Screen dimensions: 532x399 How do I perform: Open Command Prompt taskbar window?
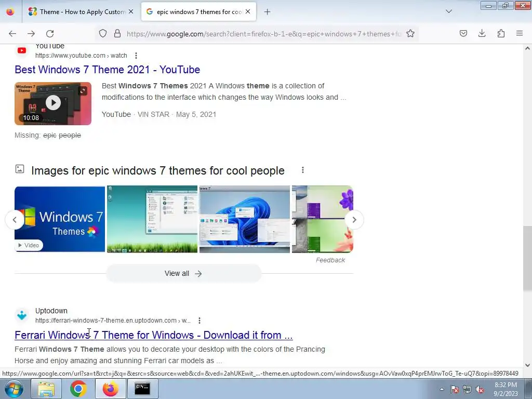[x=142, y=389]
